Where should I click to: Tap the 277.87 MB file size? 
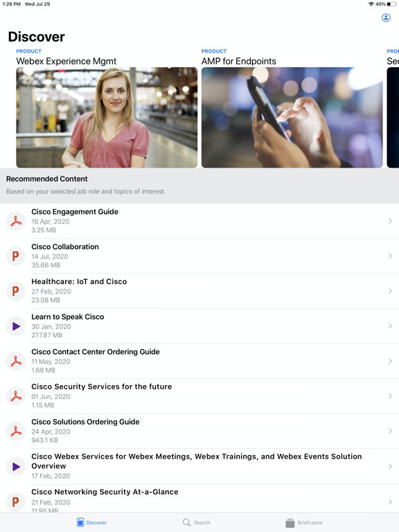[x=47, y=335]
